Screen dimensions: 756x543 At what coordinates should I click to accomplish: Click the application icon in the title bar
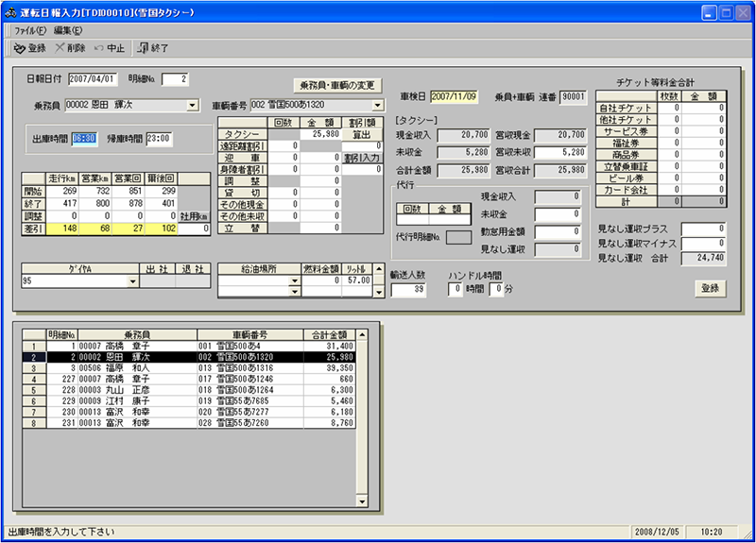(x=10, y=13)
